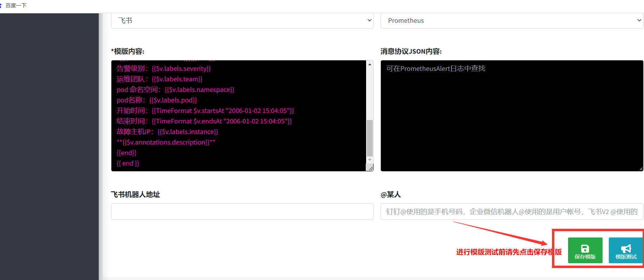Viewport: 644px width, 280px height.
Task: Click the pod 命名空间 namespace line
Action: coord(175,89)
